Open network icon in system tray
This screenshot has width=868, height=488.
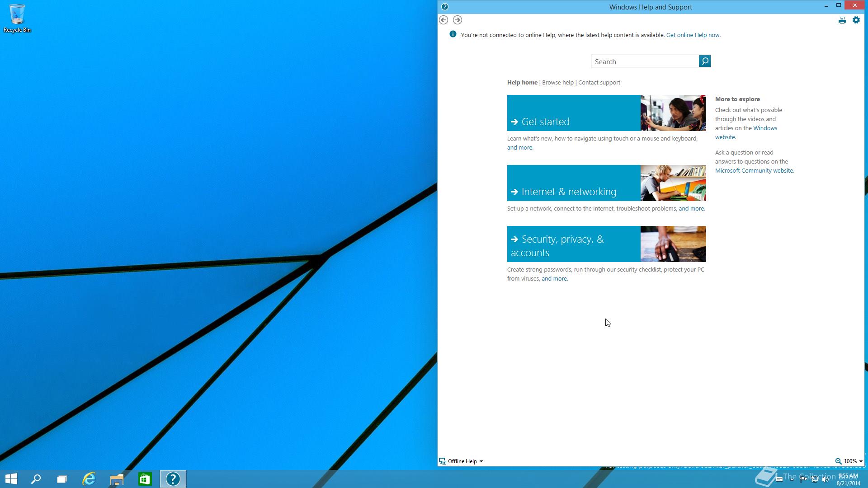[x=815, y=479]
